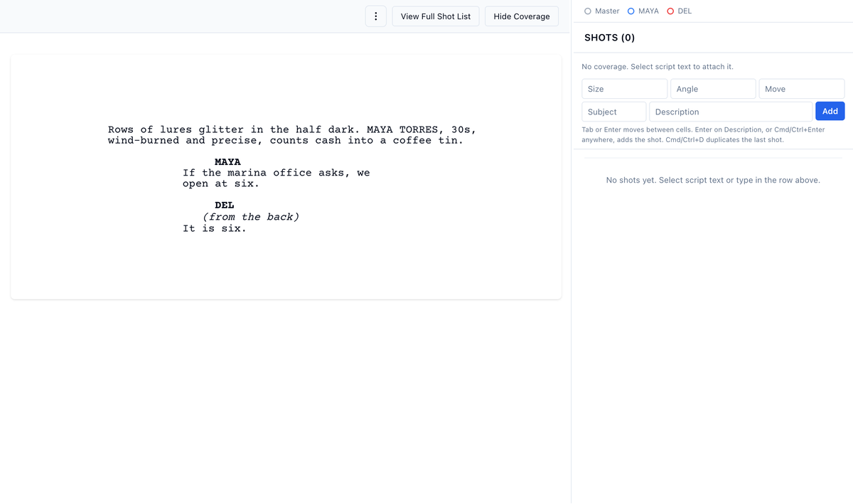Select the MAYA coverage radio
The image size is (853, 504).
pos(631,11)
